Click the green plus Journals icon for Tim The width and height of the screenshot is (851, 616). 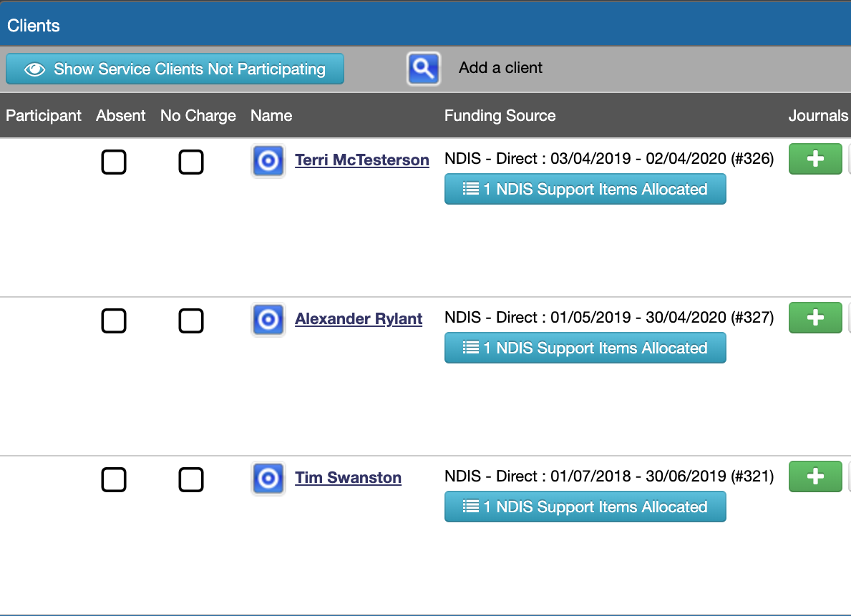coord(814,476)
